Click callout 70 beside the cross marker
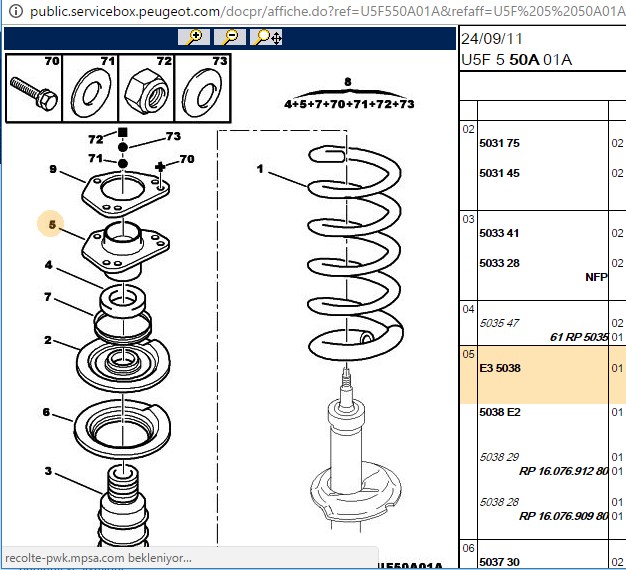This screenshot has width=626, height=570. (x=187, y=159)
